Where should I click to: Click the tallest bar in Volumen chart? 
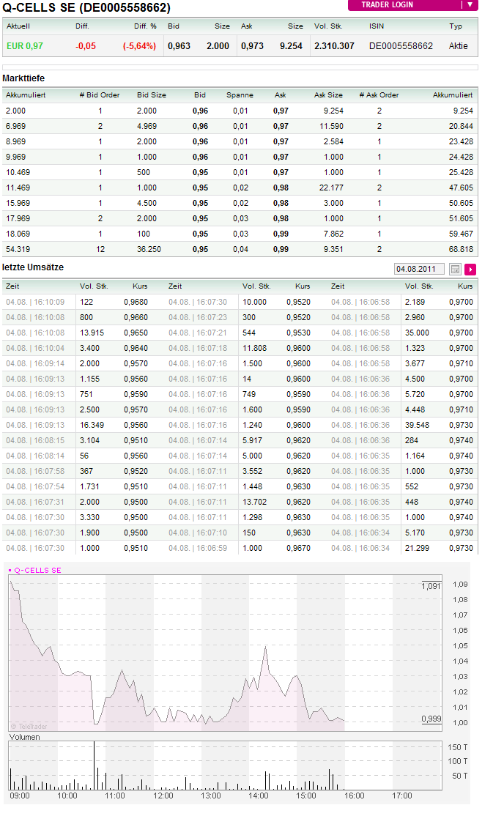[x=94, y=764]
